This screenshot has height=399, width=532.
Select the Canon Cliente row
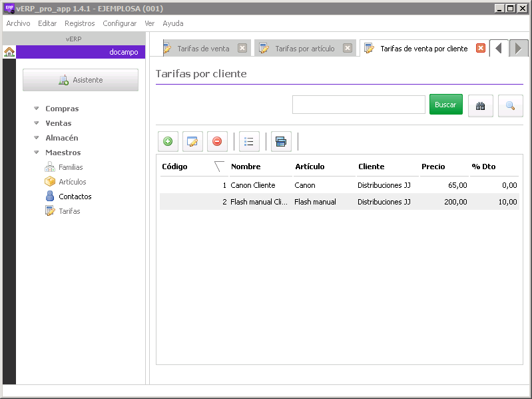340,185
